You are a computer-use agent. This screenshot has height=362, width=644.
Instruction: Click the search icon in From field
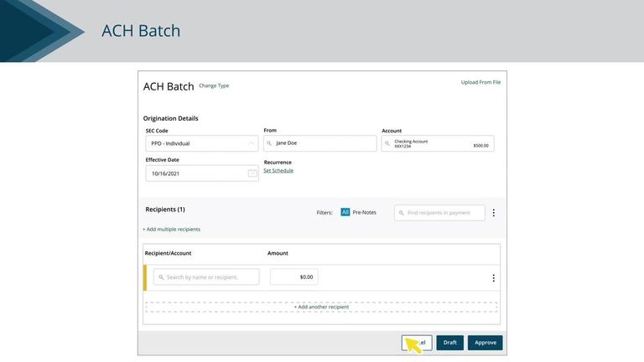click(x=269, y=143)
